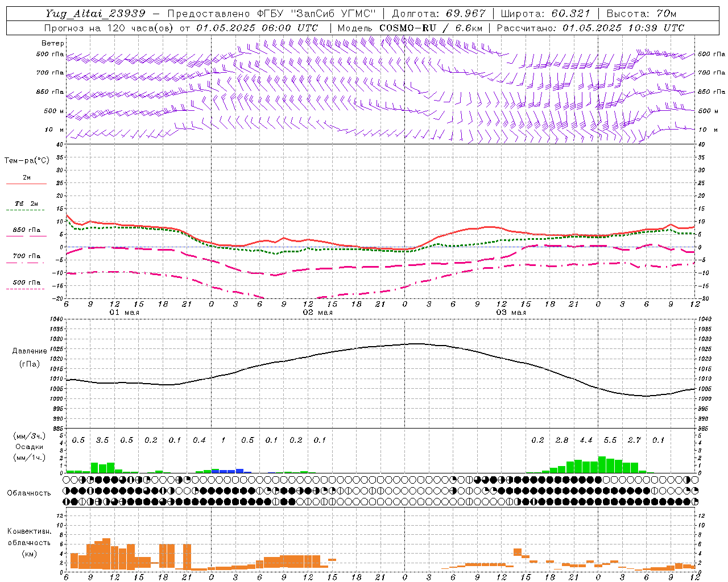Viewport: 728px width, 582px height.
Task: Click the 3.5 precipitation total
Action: 102,440
